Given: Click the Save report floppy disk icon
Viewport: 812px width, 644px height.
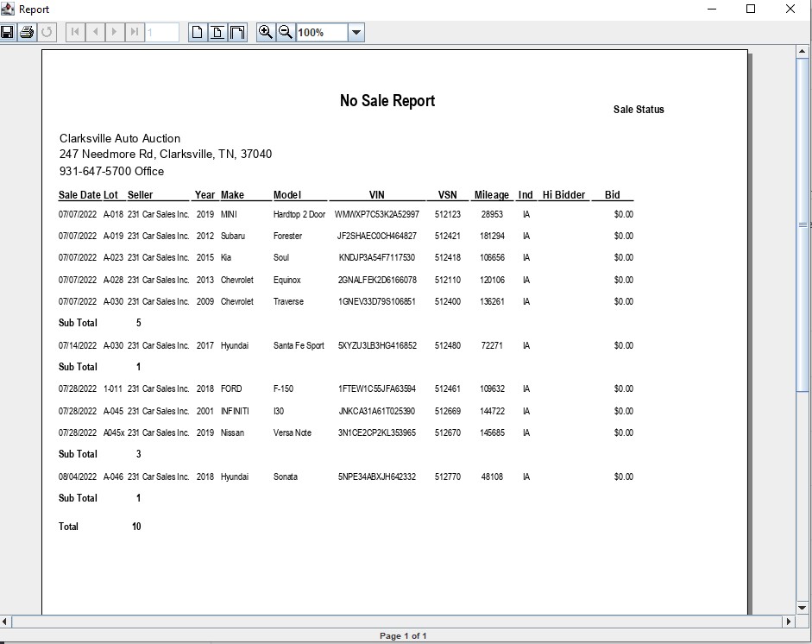Looking at the screenshot, I should tap(8, 33).
